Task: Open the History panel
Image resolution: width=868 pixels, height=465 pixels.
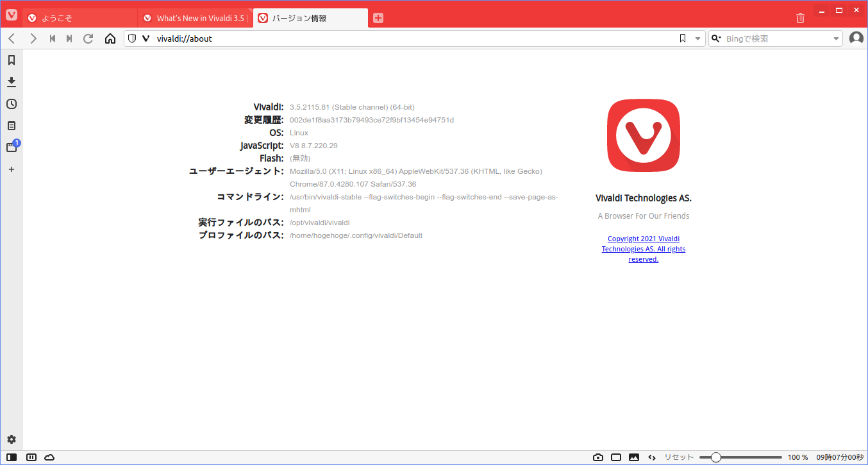Action: tap(12, 104)
